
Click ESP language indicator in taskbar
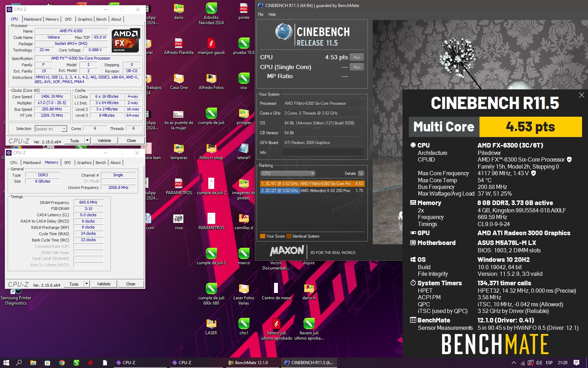[549, 363]
